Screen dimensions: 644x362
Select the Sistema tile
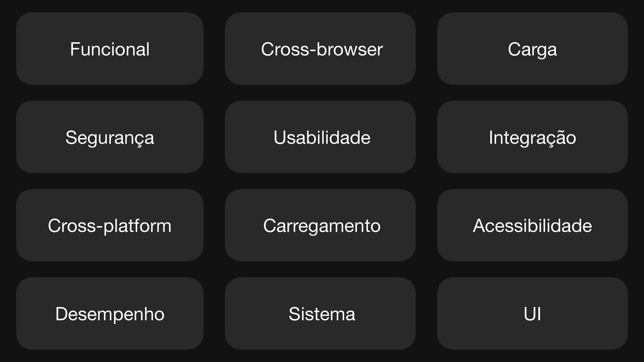320,313
